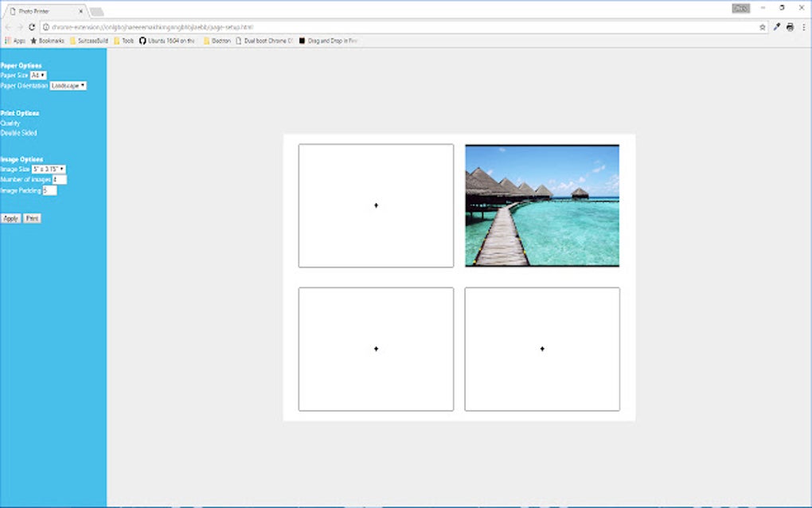
Task: Select the beach boardwalk photo thumbnail
Action: 542,205
